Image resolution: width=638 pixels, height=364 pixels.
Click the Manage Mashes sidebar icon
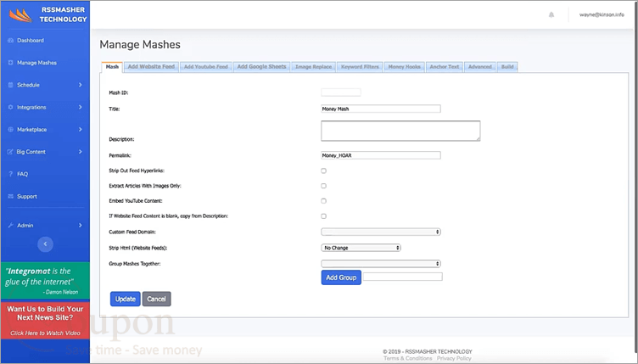coord(10,63)
